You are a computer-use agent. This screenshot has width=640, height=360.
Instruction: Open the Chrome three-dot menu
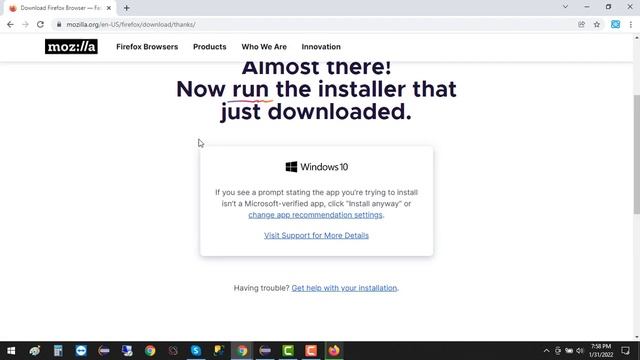(x=631, y=24)
